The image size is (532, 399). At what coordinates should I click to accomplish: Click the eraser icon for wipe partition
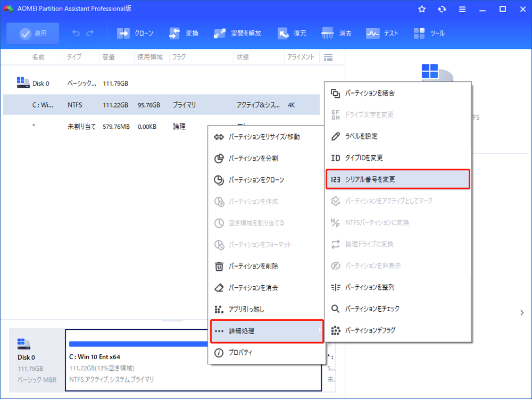click(219, 288)
